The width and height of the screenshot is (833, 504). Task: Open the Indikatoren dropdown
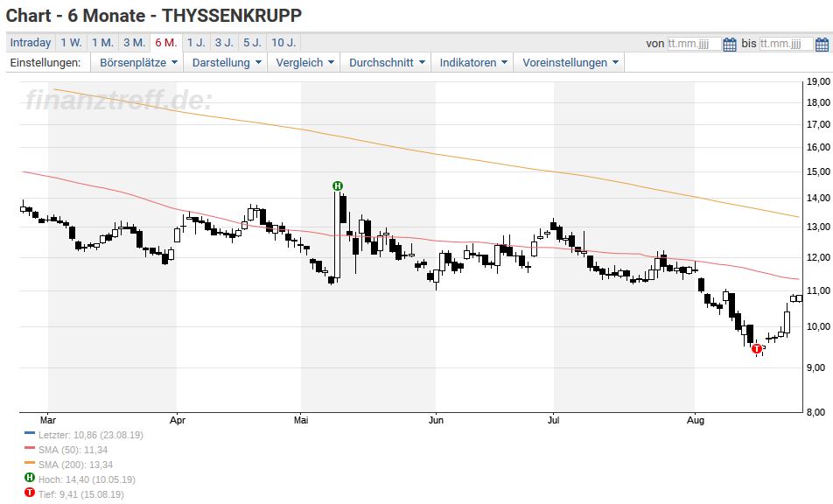pos(472,63)
